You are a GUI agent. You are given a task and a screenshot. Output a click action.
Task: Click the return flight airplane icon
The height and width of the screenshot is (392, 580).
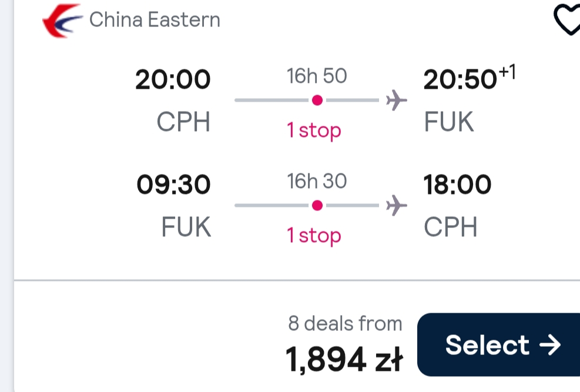point(396,205)
